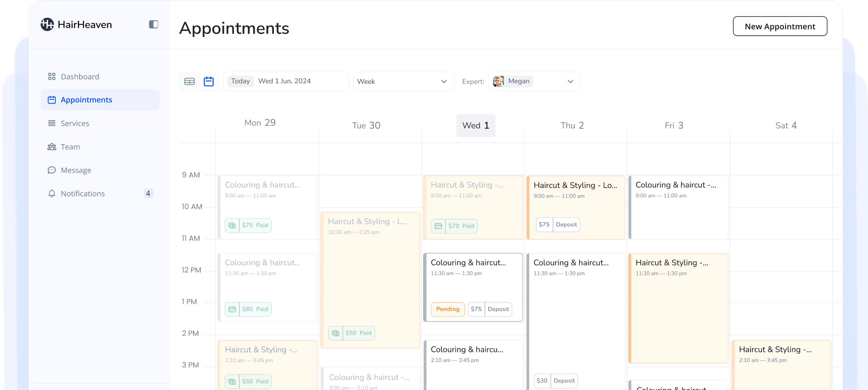Open the date picker showing Wed 1 Jun, 2024
This screenshot has width=868, height=390.
[x=284, y=81]
